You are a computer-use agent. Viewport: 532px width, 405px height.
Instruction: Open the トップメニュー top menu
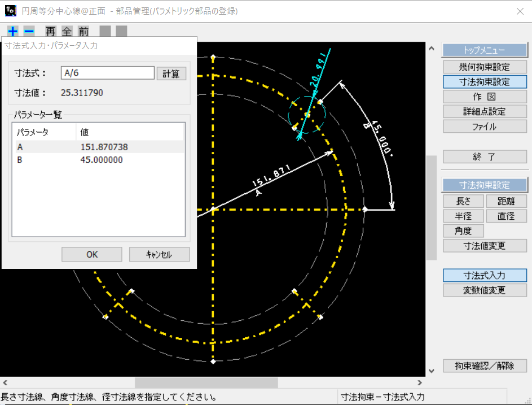[x=485, y=50]
